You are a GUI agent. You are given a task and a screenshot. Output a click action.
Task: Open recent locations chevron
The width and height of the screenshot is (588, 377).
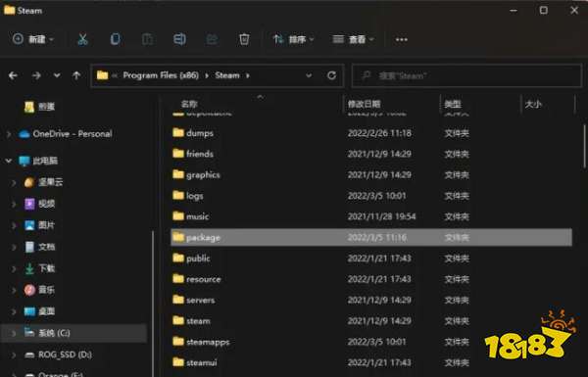[x=57, y=75]
